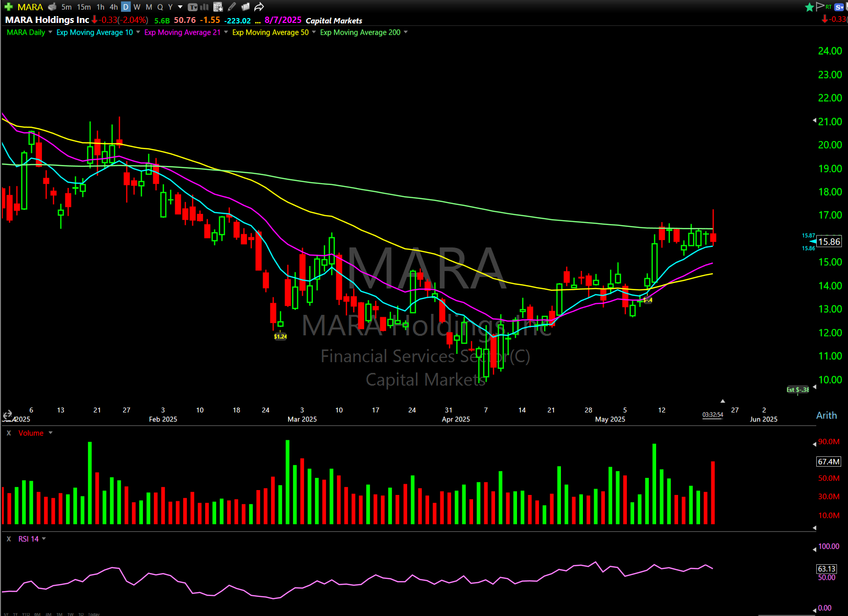Click the 21.00 price axis label

coord(830,122)
